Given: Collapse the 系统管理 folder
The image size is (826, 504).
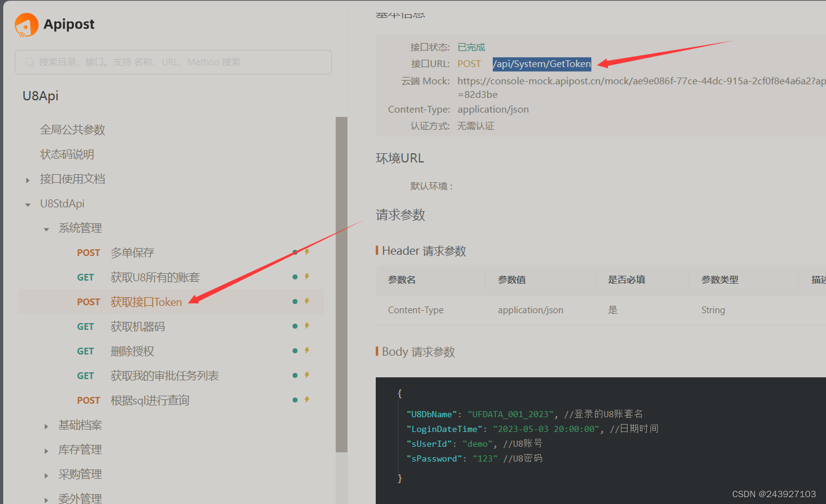Looking at the screenshot, I should [x=46, y=230].
